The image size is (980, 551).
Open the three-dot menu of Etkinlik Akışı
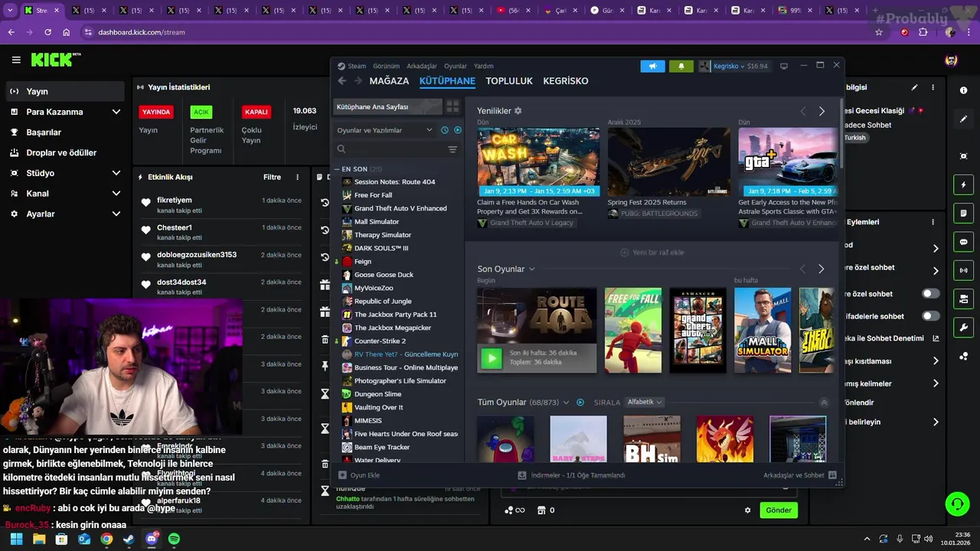(x=298, y=177)
